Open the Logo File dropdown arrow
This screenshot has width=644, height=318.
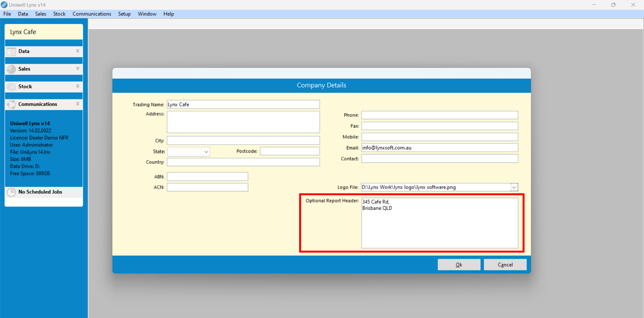pos(514,188)
